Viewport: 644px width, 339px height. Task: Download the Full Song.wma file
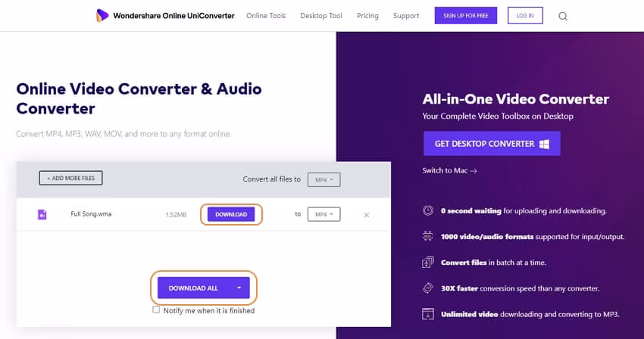coord(231,214)
